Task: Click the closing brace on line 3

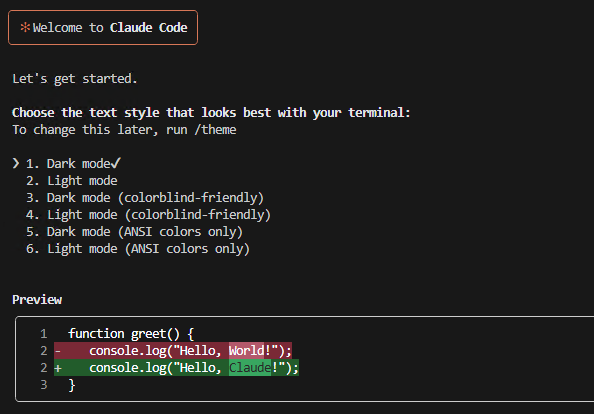Action: [x=72, y=385]
